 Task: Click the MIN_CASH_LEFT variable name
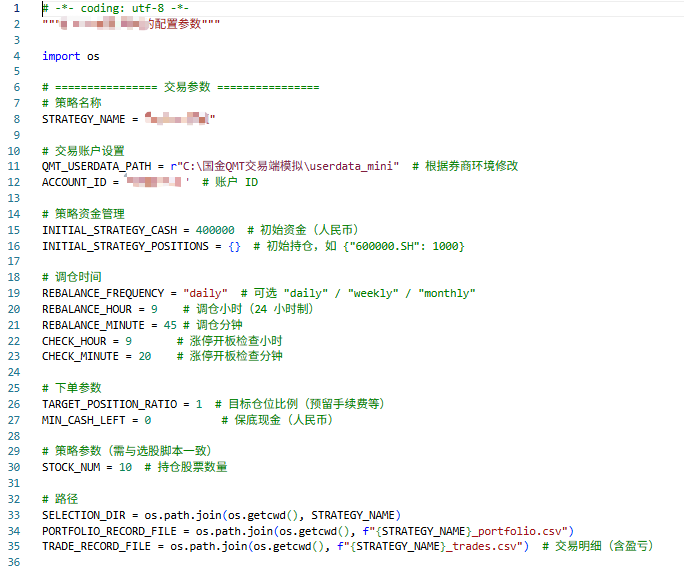[84, 420]
